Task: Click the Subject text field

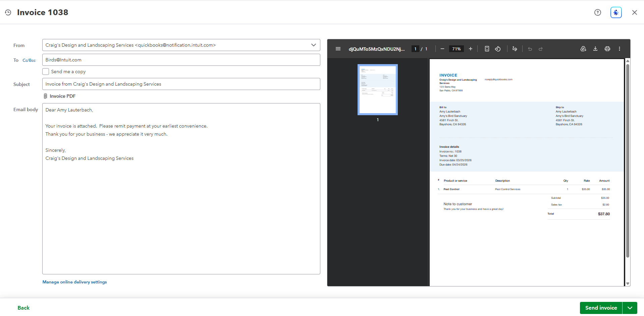Action: click(x=181, y=84)
